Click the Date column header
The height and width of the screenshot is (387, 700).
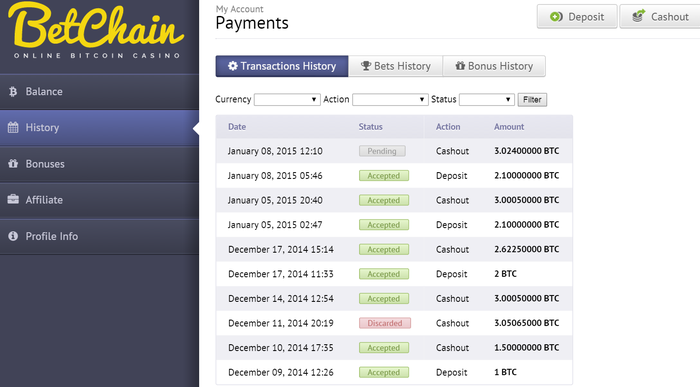pos(237,127)
